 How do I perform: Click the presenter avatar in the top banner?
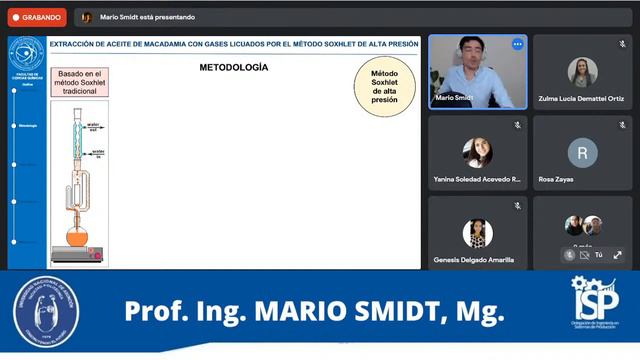[x=86, y=18]
